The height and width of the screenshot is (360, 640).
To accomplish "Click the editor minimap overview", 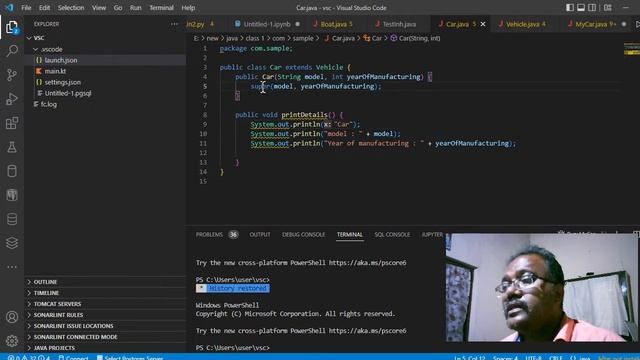I will click(631, 49).
